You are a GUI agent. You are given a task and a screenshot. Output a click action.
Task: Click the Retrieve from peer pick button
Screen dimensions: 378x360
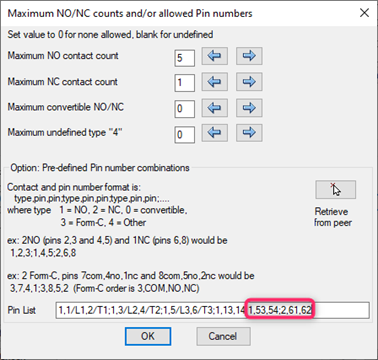336,190
